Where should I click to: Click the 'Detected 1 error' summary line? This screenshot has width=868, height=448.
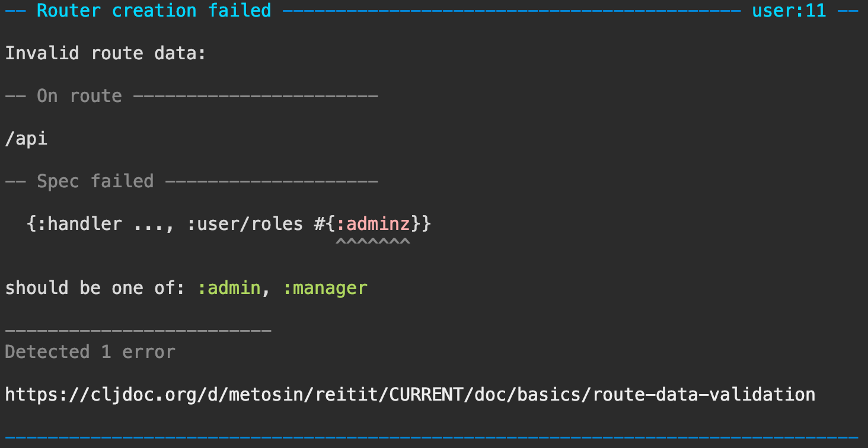(90, 352)
